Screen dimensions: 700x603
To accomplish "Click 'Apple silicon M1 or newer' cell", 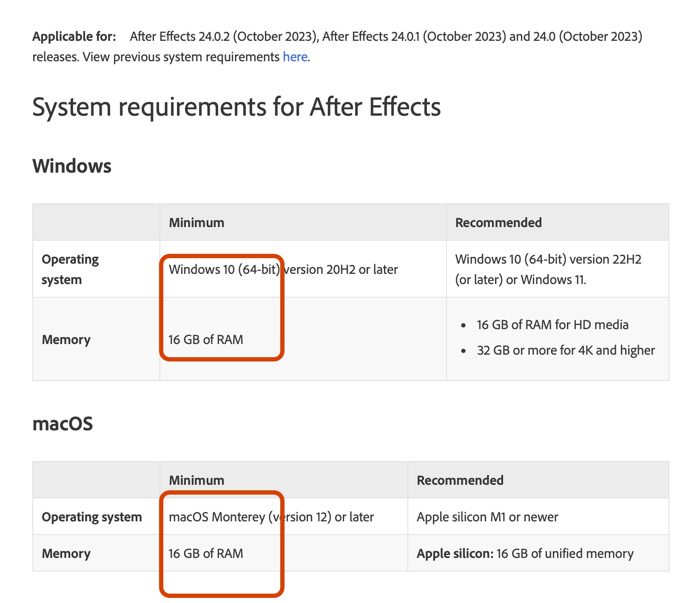I will [487, 517].
